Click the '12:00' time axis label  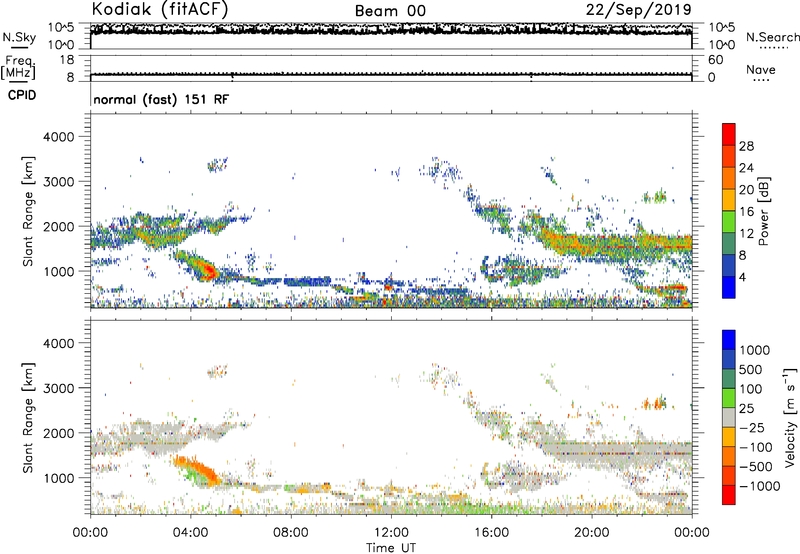pos(391,533)
